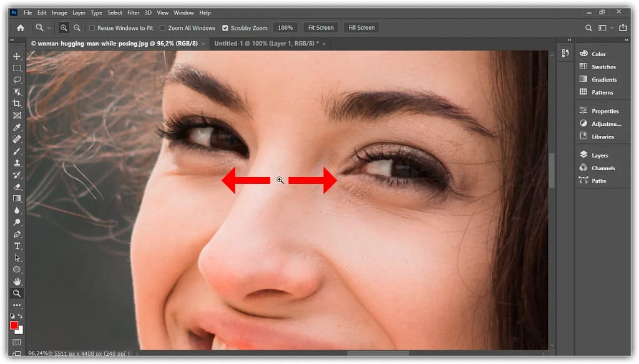
Task: Check the Zoom All Windows option
Action: [x=163, y=28]
